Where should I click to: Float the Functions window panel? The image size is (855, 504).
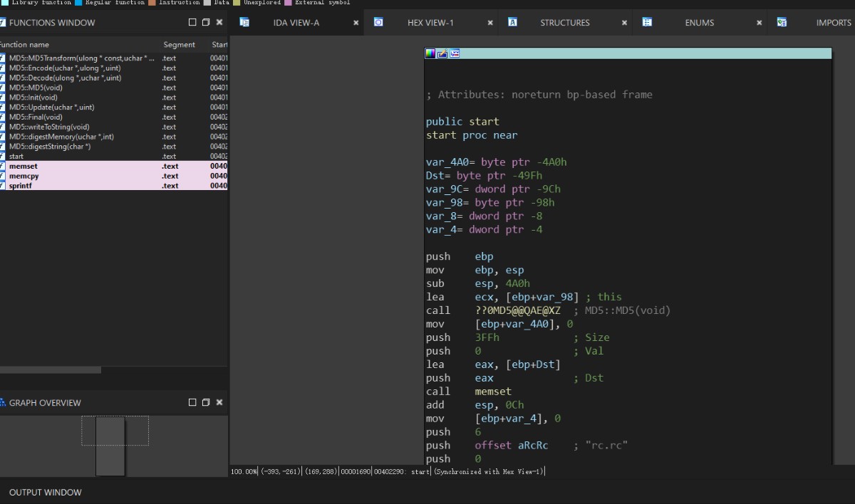(206, 23)
